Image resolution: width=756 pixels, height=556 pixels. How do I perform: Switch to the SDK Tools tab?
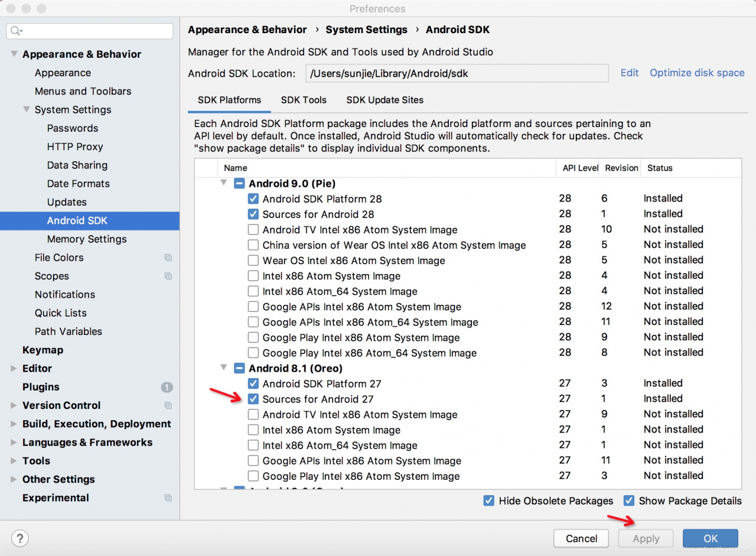coord(304,100)
